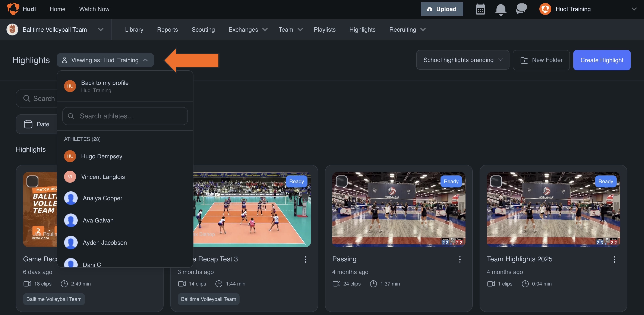Click the New Folder button

click(541, 60)
